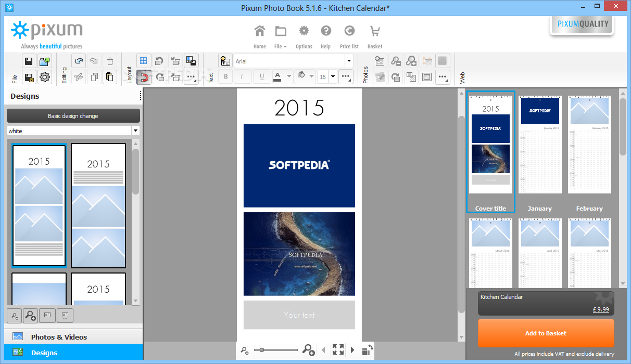Click the font color letter A swatch

tap(277, 77)
